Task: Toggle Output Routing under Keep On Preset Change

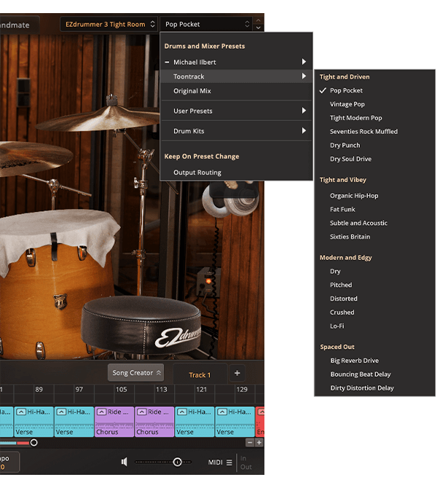Action: tap(197, 173)
